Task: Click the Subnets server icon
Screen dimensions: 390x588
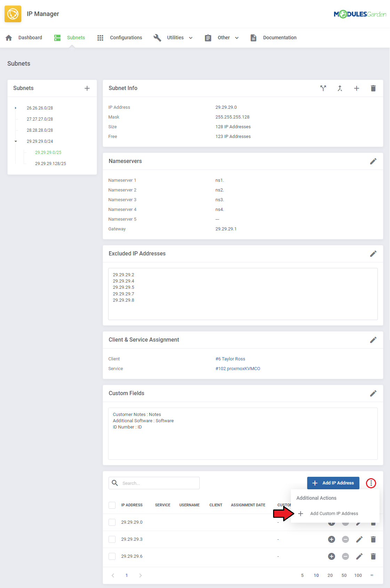Action: click(x=57, y=38)
